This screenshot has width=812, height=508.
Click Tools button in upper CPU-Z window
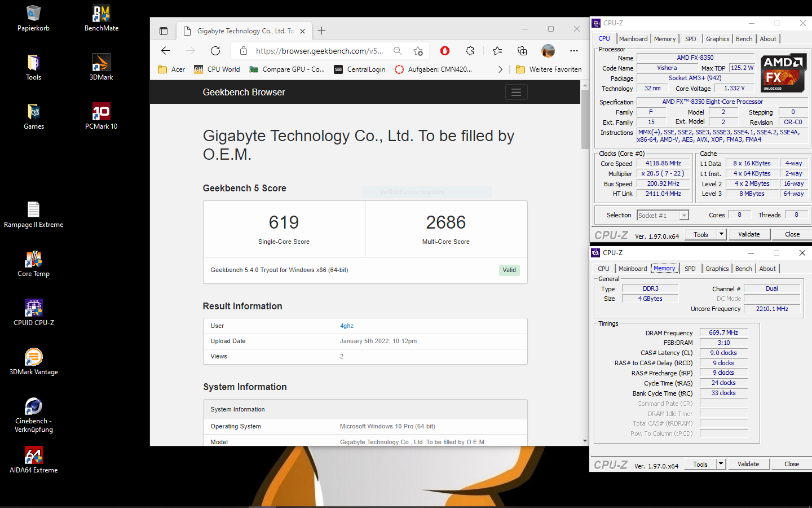point(701,234)
